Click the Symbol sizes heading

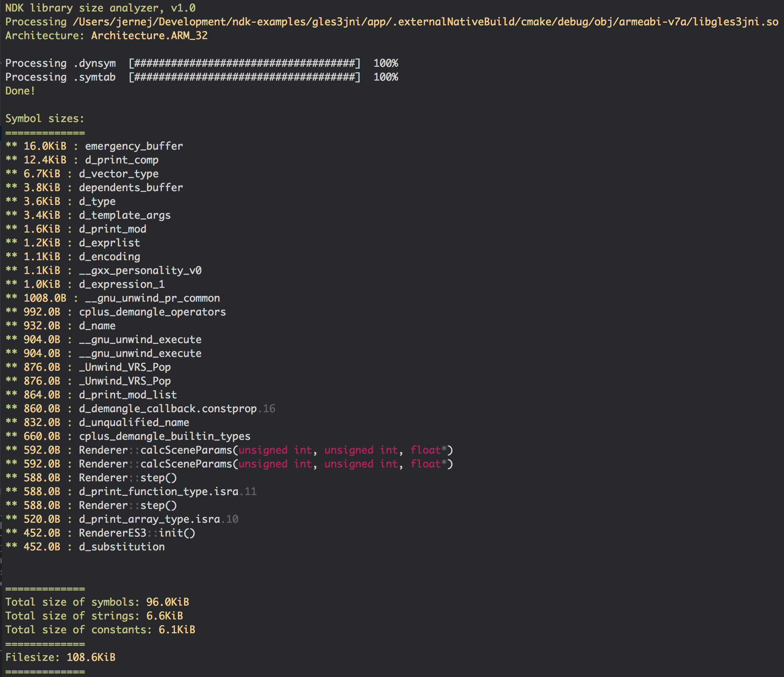[x=45, y=119]
